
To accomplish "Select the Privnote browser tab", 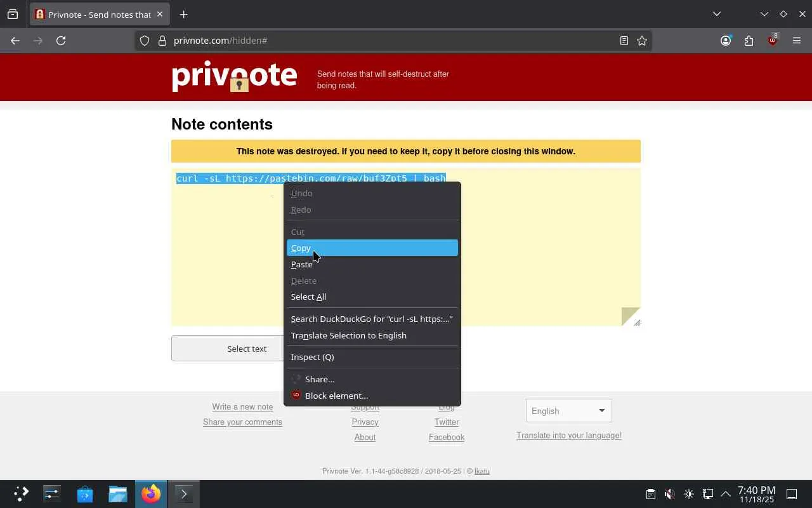I will pos(100,14).
